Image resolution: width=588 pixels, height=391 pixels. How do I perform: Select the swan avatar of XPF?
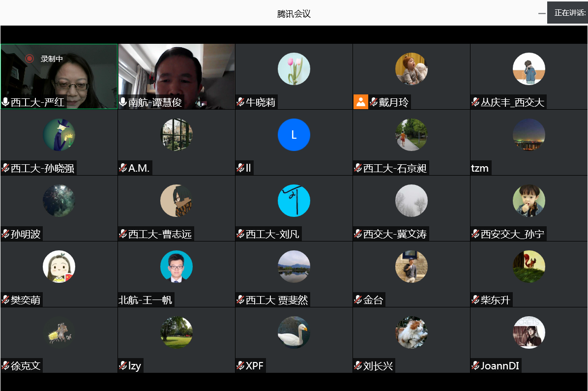pyautogui.click(x=294, y=332)
